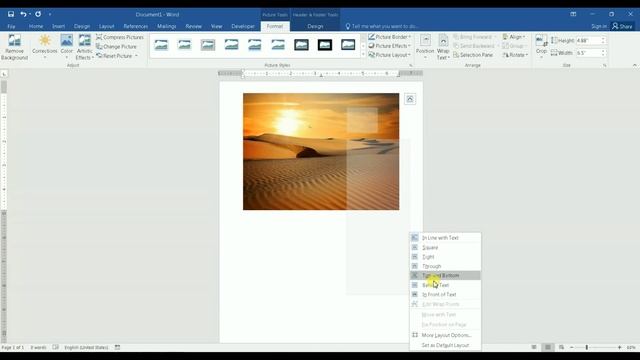Image resolution: width=640 pixels, height=360 pixels.
Task: Undo the last action
Action: click(23, 14)
